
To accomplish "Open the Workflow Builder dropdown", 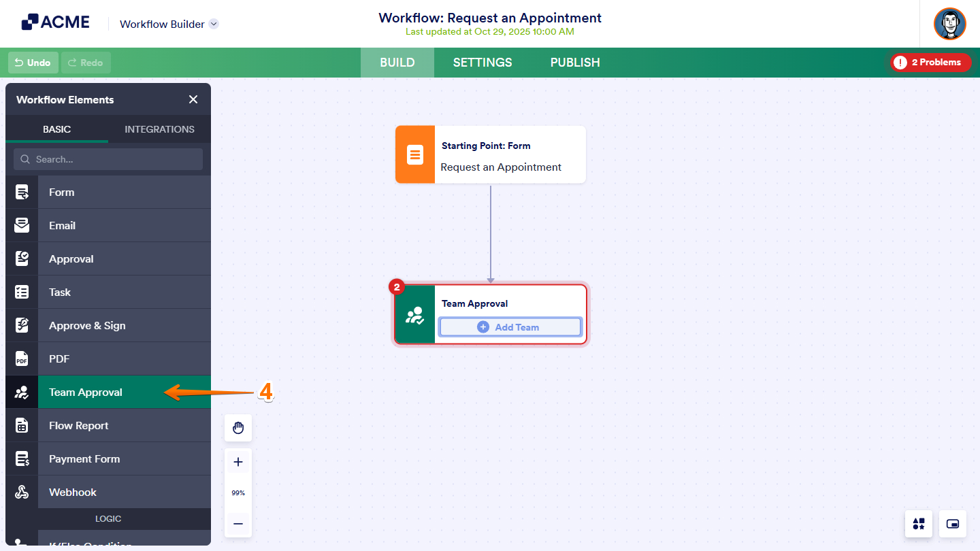I will [169, 24].
